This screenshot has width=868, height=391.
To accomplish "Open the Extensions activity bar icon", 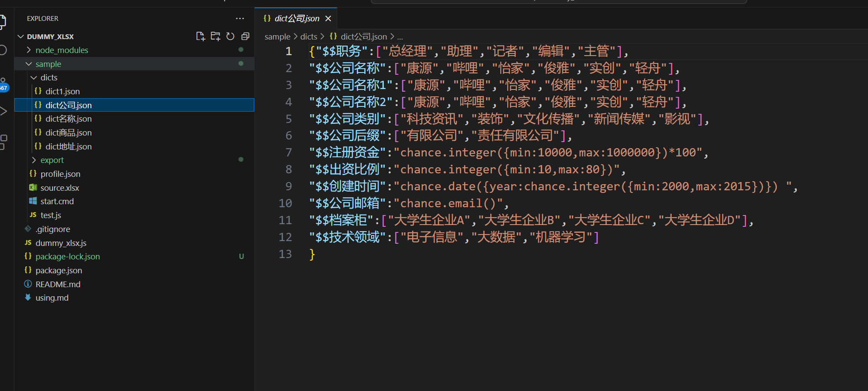I will 3,142.
